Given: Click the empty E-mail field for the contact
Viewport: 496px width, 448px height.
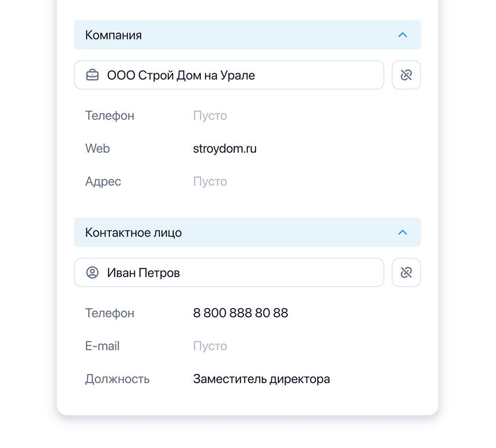Looking at the screenshot, I should click(210, 346).
